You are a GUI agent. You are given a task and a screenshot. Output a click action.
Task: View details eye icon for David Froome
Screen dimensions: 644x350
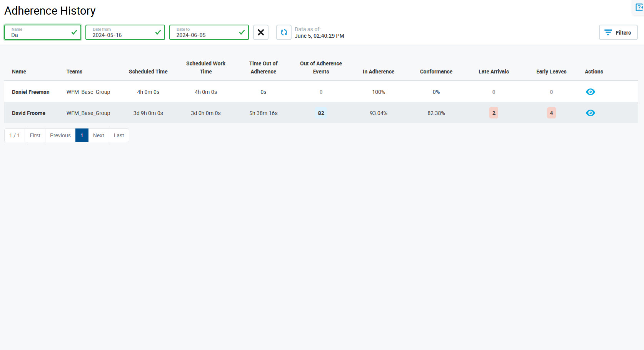(590, 113)
